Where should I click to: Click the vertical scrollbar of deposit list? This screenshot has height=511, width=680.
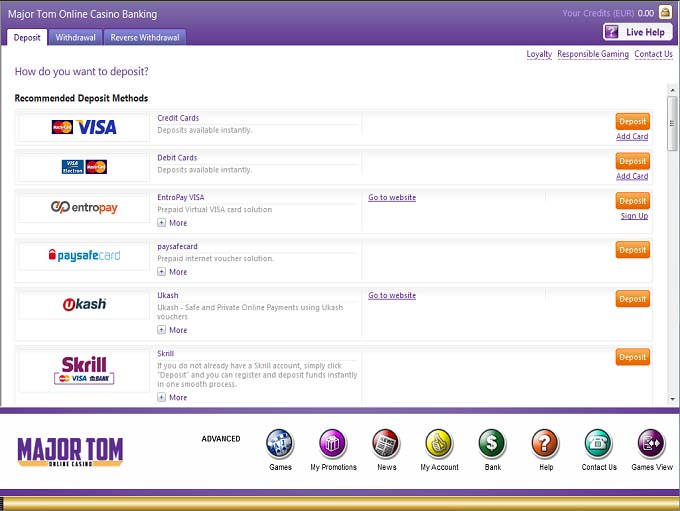coord(672,250)
